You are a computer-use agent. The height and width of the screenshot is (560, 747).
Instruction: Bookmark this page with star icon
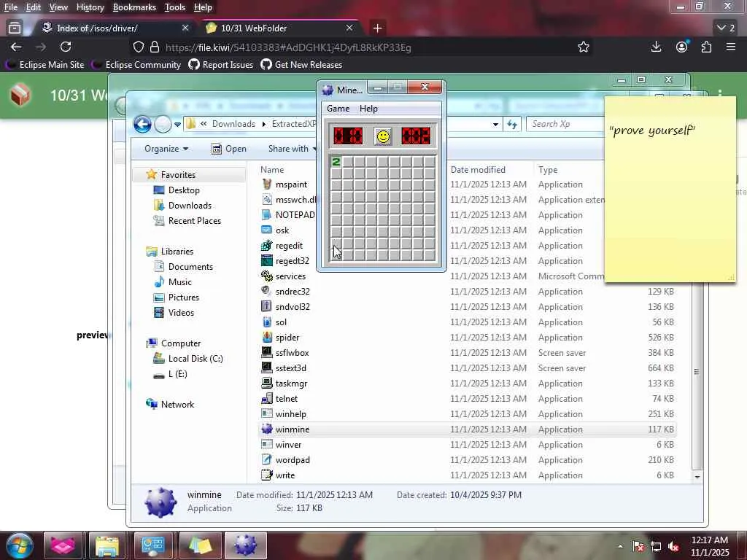pyautogui.click(x=583, y=47)
